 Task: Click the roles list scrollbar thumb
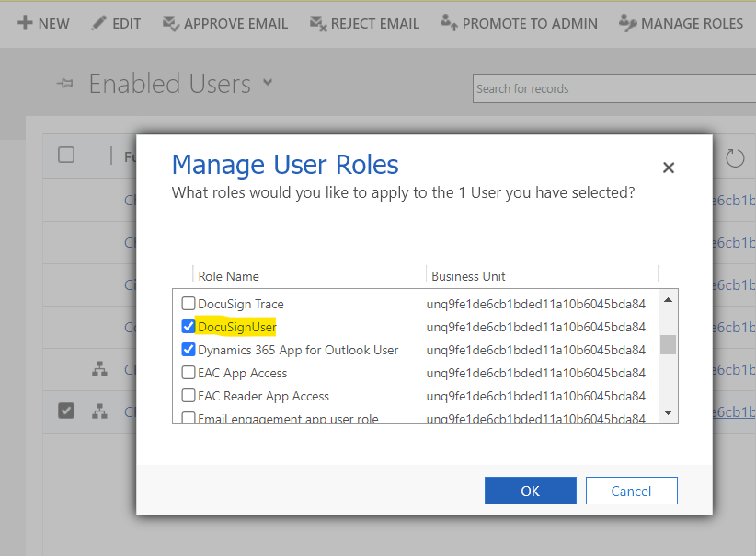point(668,344)
